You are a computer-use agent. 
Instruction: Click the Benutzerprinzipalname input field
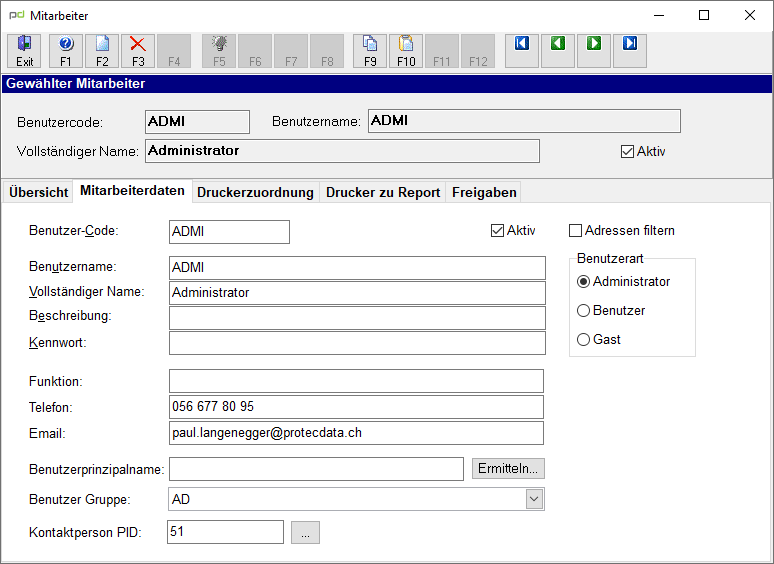click(x=316, y=469)
